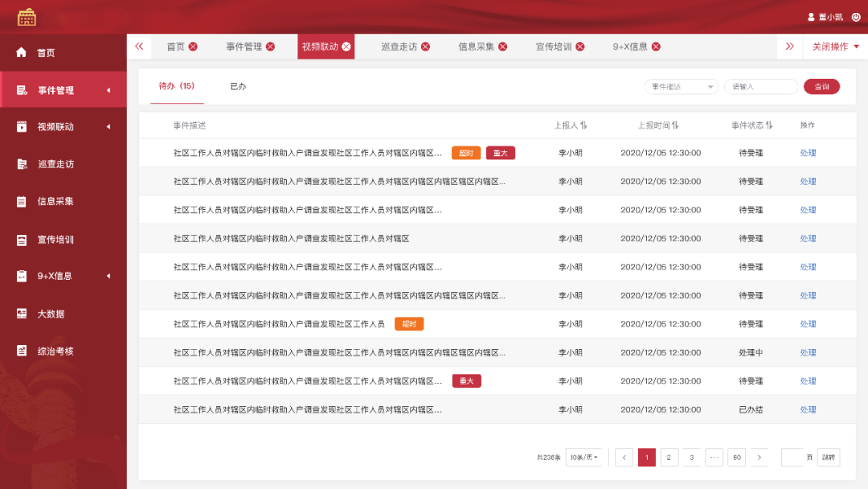The height and width of the screenshot is (489, 868).
Task: Go to page 2 in pagination
Action: pyautogui.click(x=669, y=458)
